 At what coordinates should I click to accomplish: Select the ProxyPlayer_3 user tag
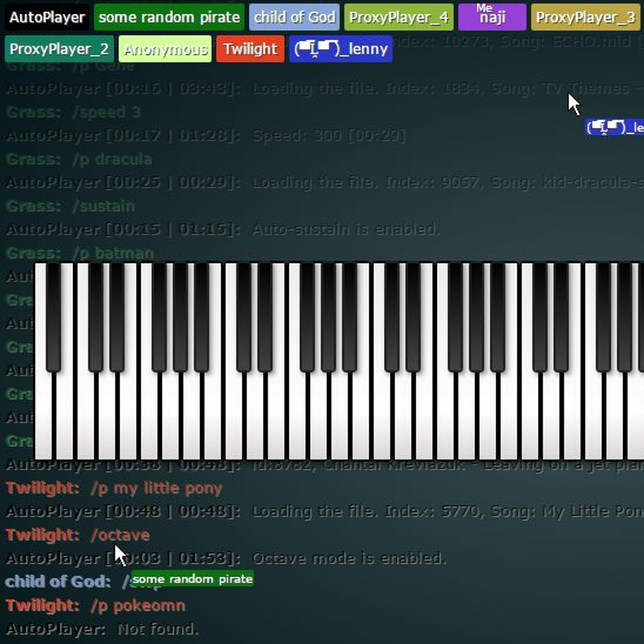click(585, 17)
